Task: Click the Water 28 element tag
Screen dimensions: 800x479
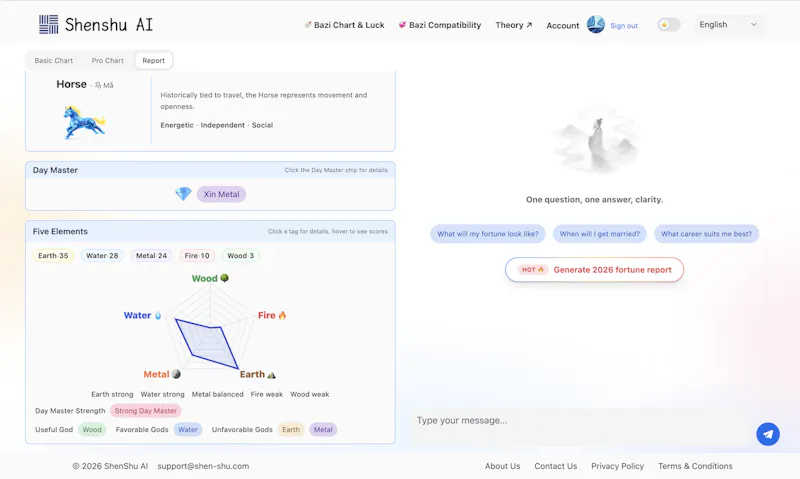Action: click(102, 256)
